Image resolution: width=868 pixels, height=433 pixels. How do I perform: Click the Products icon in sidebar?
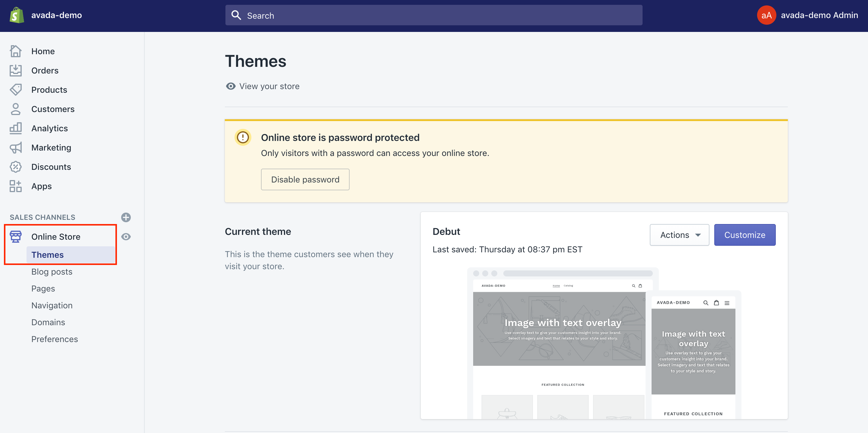pyautogui.click(x=15, y=89)
